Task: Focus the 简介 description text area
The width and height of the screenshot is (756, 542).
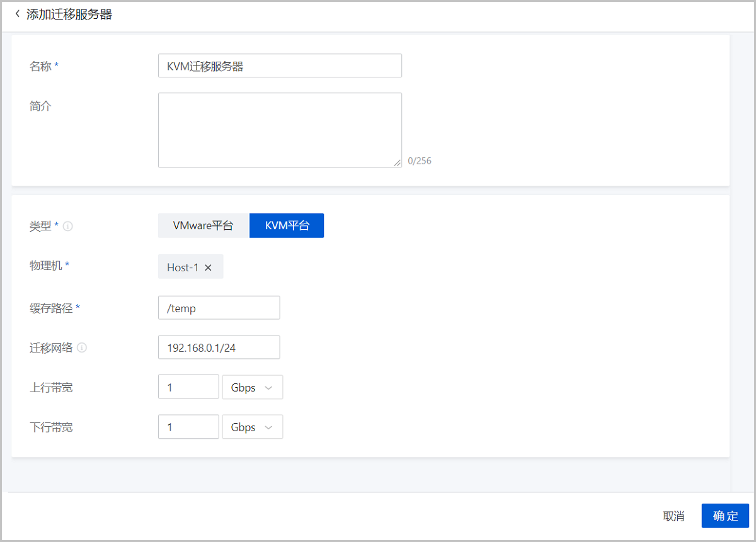Action: click(x=279, y=130)
